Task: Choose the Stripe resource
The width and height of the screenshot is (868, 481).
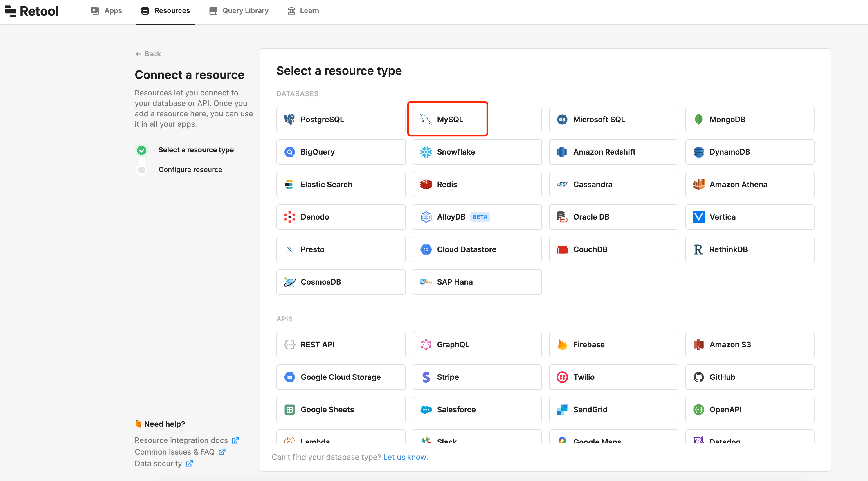Action: [477, 377]
